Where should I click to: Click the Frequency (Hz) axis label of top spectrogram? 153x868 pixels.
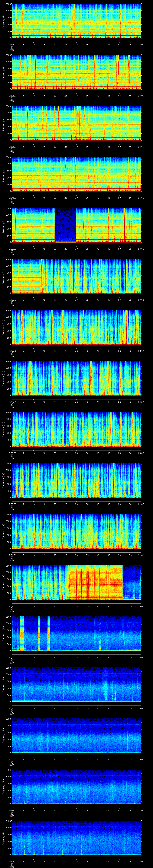click(4, 21)
